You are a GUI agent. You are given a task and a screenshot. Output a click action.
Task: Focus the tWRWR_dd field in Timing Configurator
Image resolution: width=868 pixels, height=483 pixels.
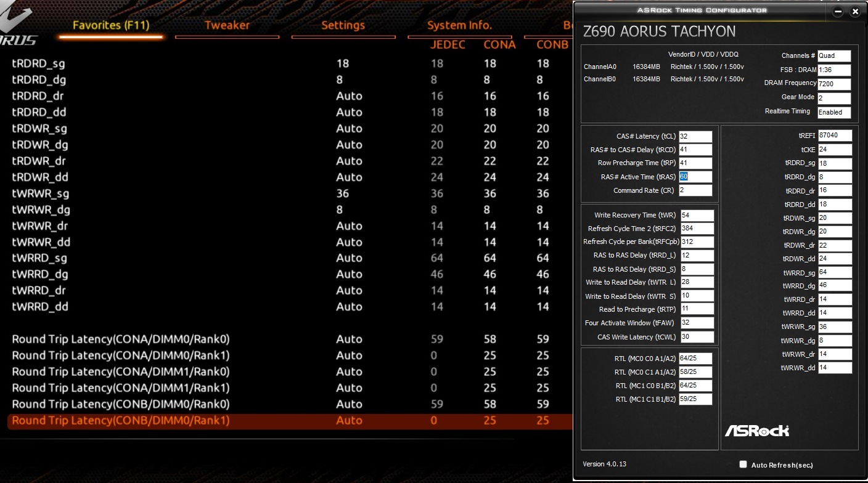(x=835, y=368)
